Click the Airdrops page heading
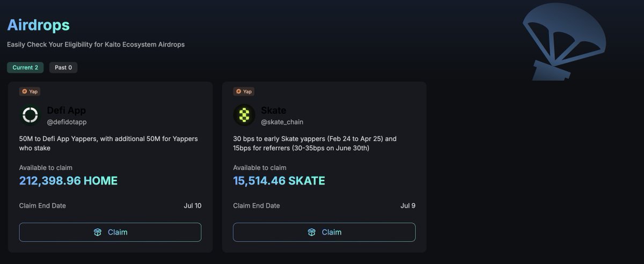This screenshot has height=264, width=644. coord(38,25)
